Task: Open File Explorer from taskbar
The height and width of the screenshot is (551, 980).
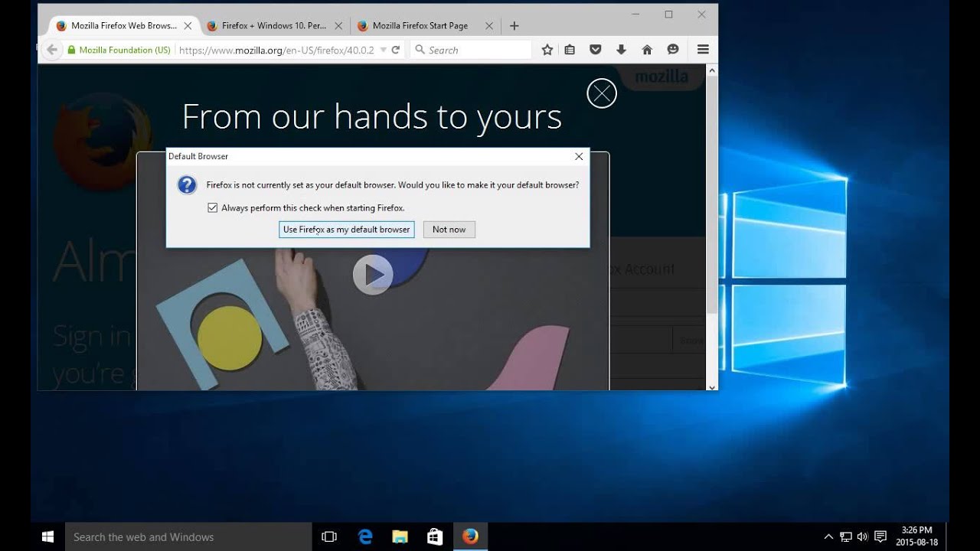Action: click(400, 536)
